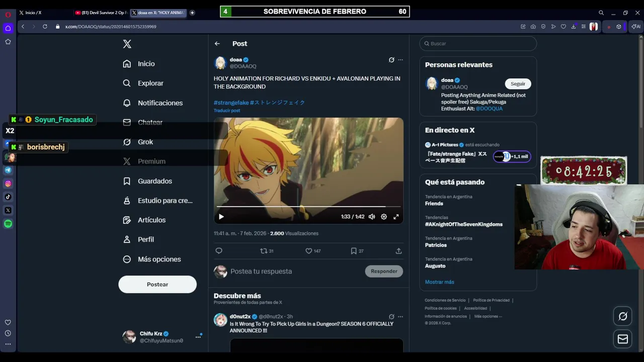Open Spotify in Opera sidebar
Image resolution: width=644 pixels, height=362 pixels.
[x=8, y=224]
